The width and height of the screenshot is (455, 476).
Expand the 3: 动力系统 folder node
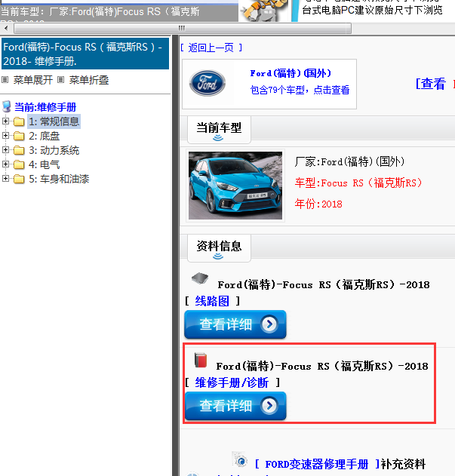click(5, 149)
